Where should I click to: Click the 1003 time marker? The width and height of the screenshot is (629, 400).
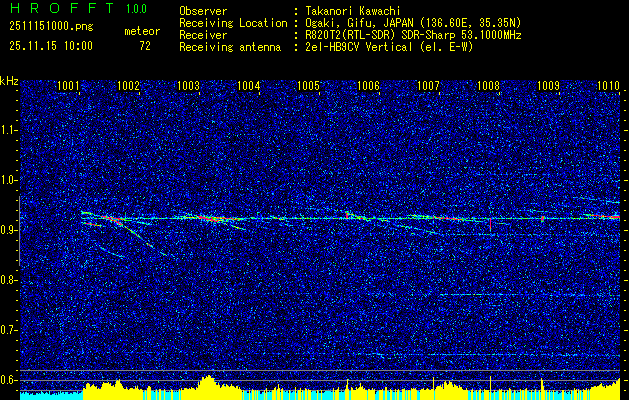(188, 86)
